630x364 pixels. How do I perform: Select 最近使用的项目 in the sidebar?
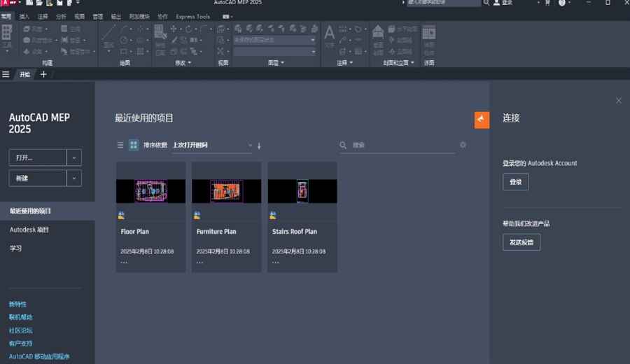48,211
